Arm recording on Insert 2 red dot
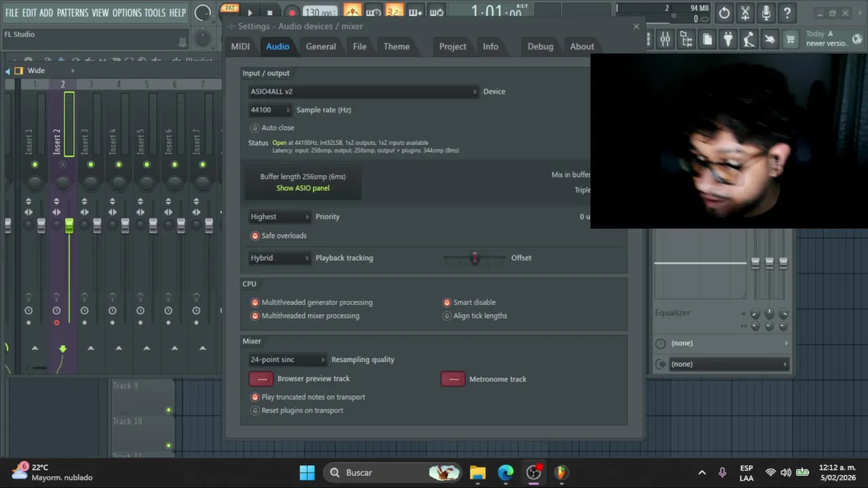Screen dimensions: 868x488 [56, 323]
